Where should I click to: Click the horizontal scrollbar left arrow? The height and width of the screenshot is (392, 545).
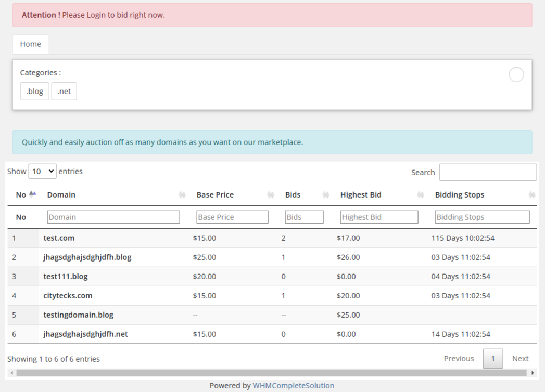[12, 373]
